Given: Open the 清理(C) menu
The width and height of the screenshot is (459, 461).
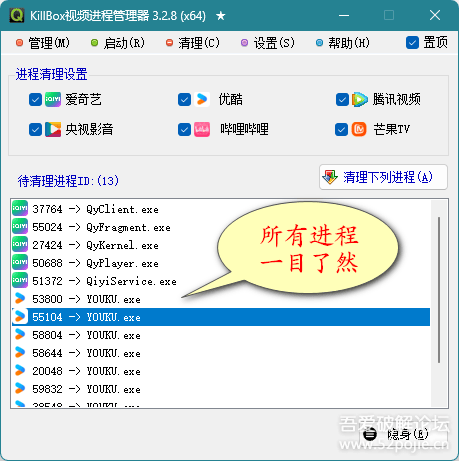Looking at the screenshot, I should tap(193, 43).
